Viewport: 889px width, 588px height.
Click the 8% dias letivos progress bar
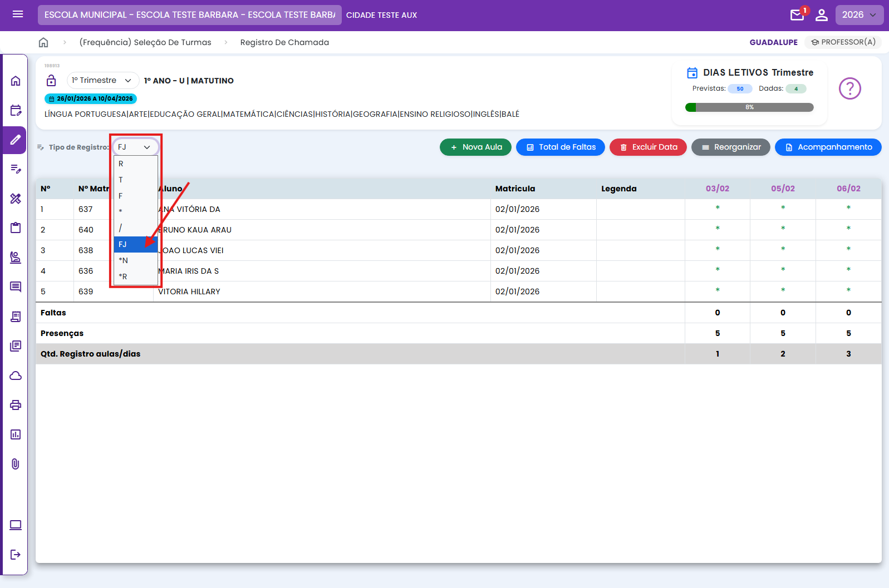[749, 107]
